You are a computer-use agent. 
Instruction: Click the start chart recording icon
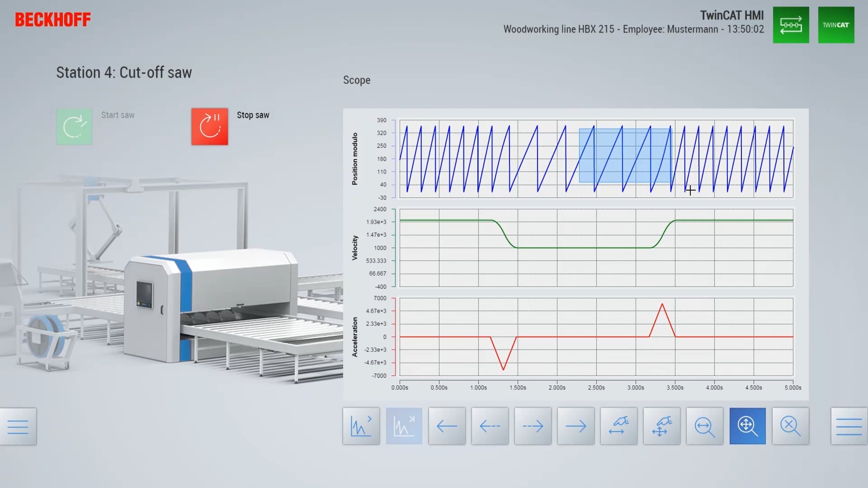(361, 426)
